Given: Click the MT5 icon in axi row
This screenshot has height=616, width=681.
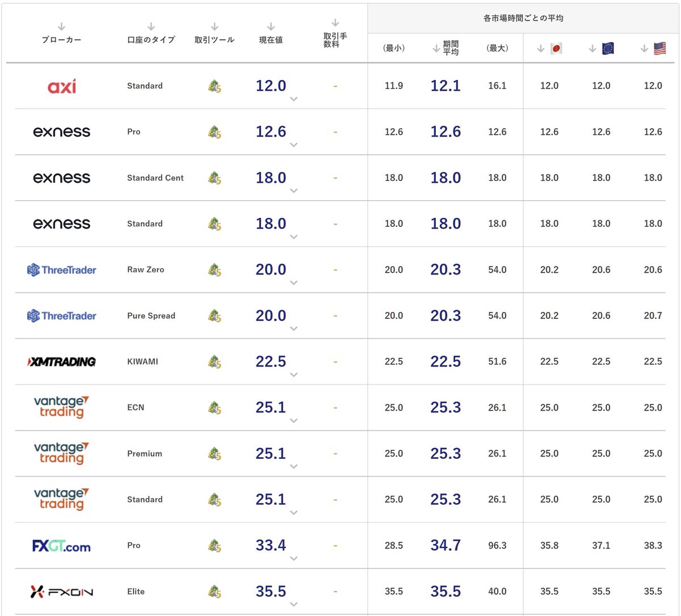Looking at the screenshot, I should coord(215,86).
